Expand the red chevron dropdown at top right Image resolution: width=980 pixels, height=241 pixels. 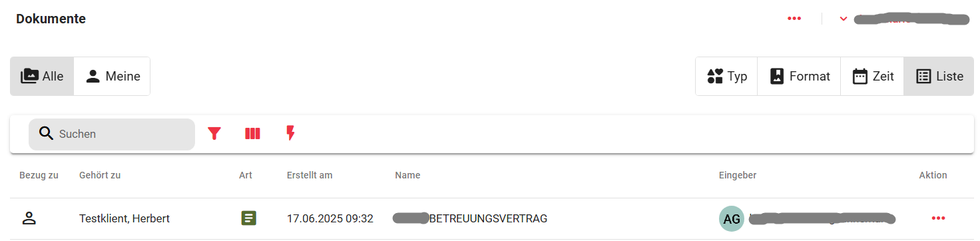click(844, 19)
